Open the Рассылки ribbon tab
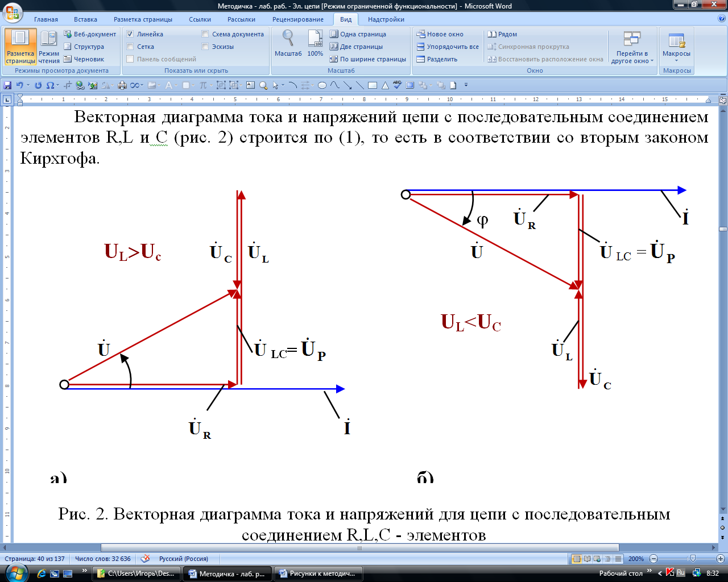Screen dimensions: 728x582 pyautogui.click(x=242, y=19)
